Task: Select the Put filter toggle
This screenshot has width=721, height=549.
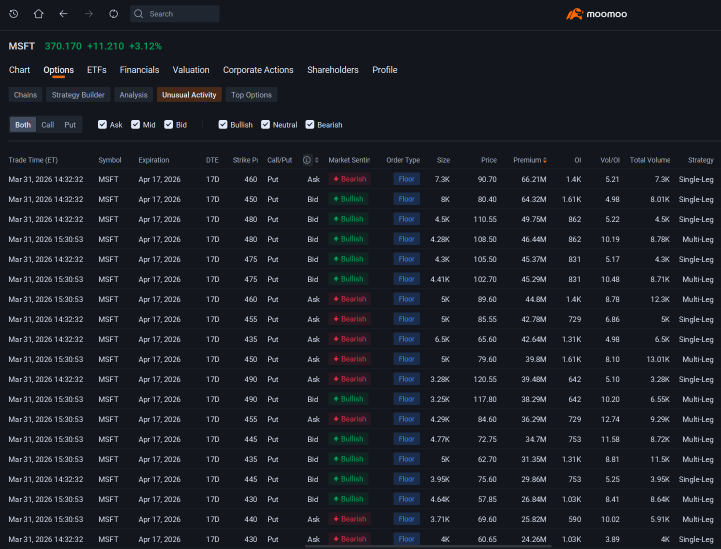Action: (70, 125)
